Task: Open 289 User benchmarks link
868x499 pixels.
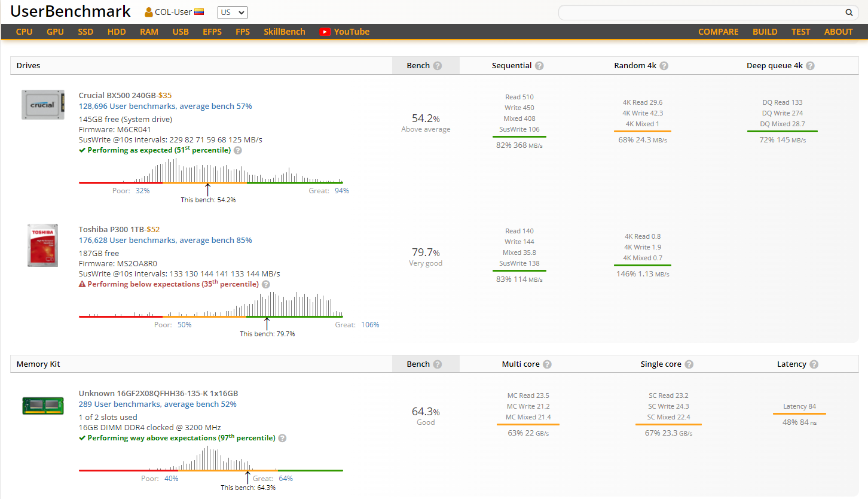Action: coord(158,404)
